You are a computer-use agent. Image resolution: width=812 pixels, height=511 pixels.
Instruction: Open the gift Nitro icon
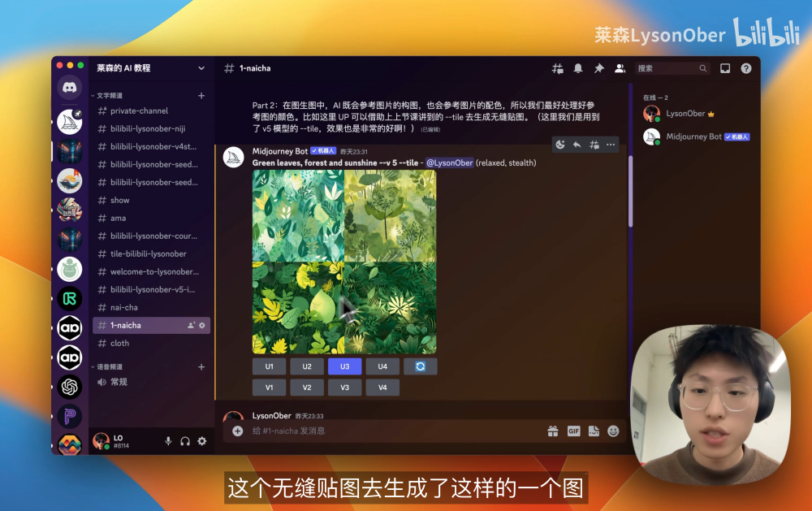[x=553, y=431]
